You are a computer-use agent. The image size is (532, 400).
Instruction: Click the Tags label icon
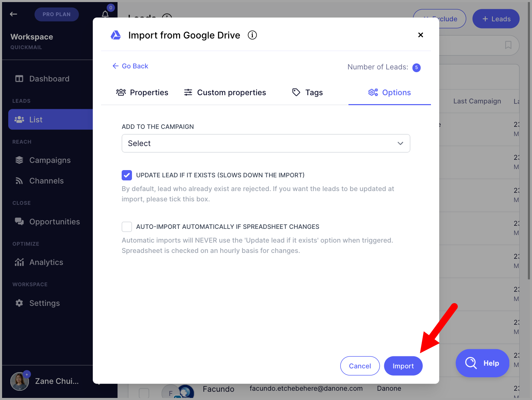pos(296,92)
